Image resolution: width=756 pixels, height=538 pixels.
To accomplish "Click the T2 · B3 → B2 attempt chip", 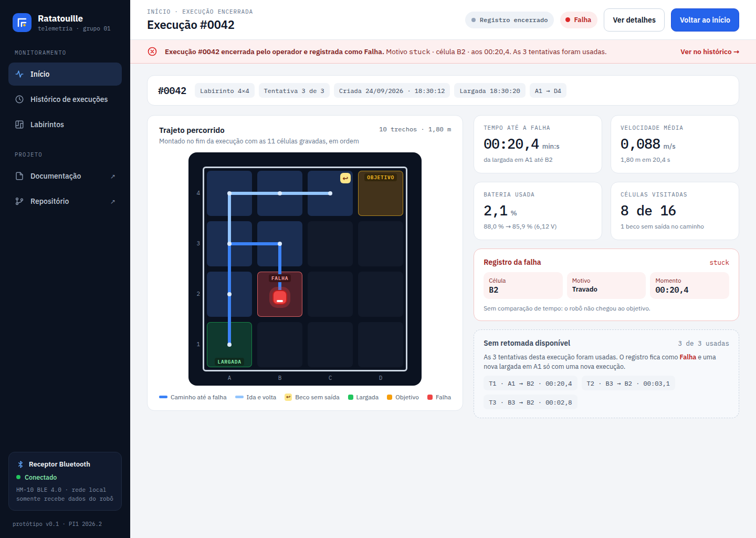I will click(628, 384).
